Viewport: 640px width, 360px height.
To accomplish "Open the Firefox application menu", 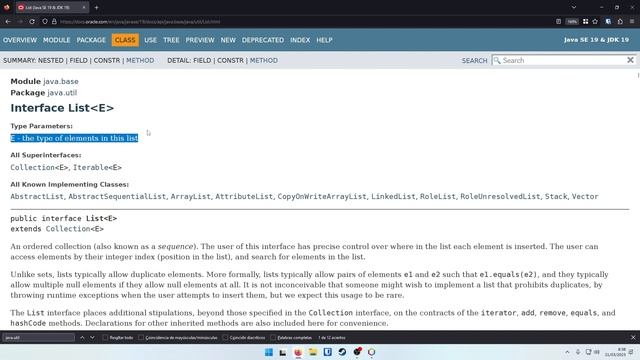I will [632, 21].
